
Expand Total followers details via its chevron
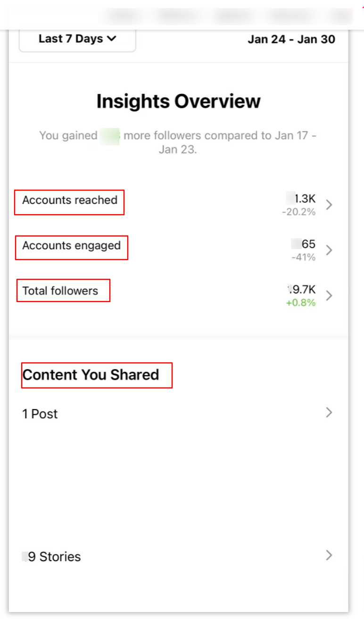click(330, 295)
